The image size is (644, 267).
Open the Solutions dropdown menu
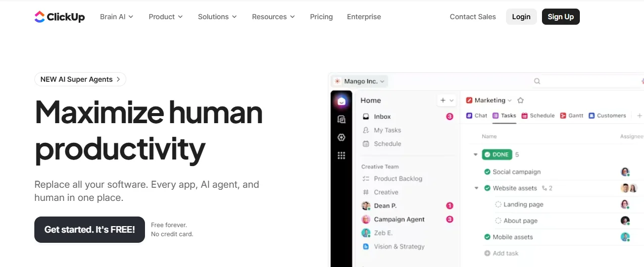[217, 17]
